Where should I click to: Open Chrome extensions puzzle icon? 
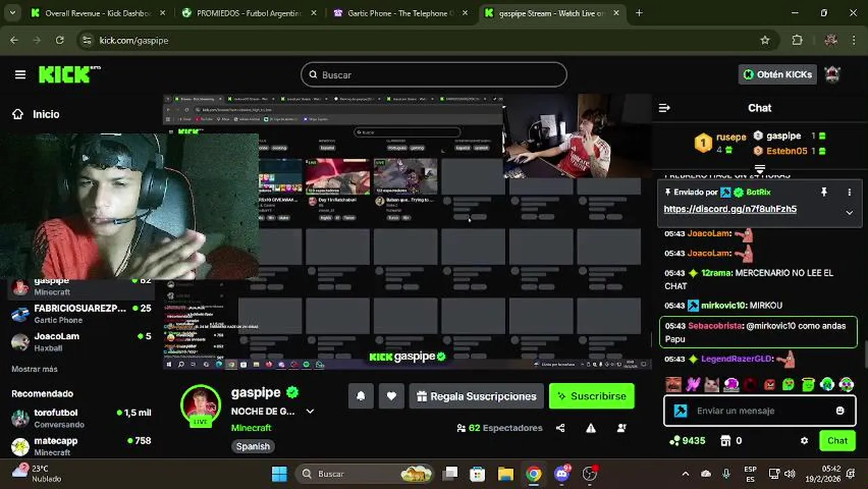(797, 40)
